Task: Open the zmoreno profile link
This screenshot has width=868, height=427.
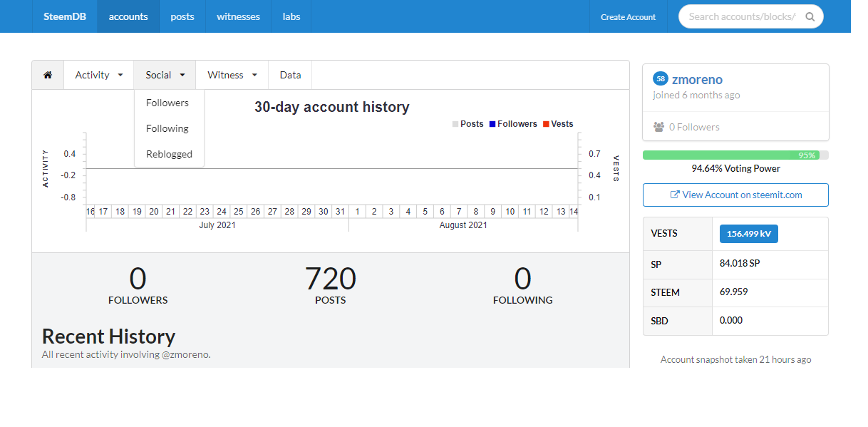Action: (697, 80)
